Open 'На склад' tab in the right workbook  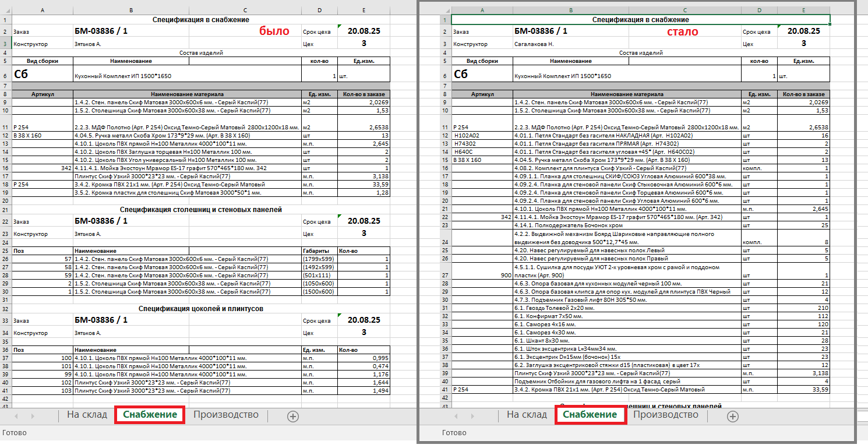point(527,415)
